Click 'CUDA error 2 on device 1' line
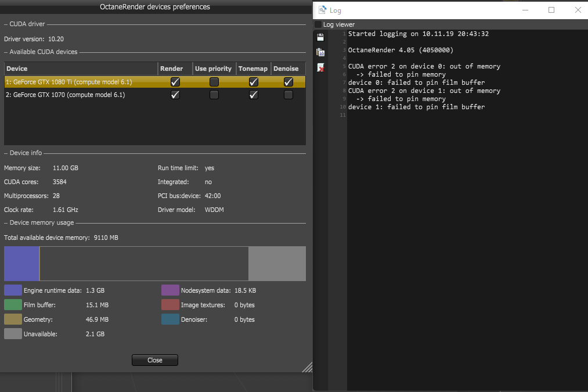 point(424,91)
